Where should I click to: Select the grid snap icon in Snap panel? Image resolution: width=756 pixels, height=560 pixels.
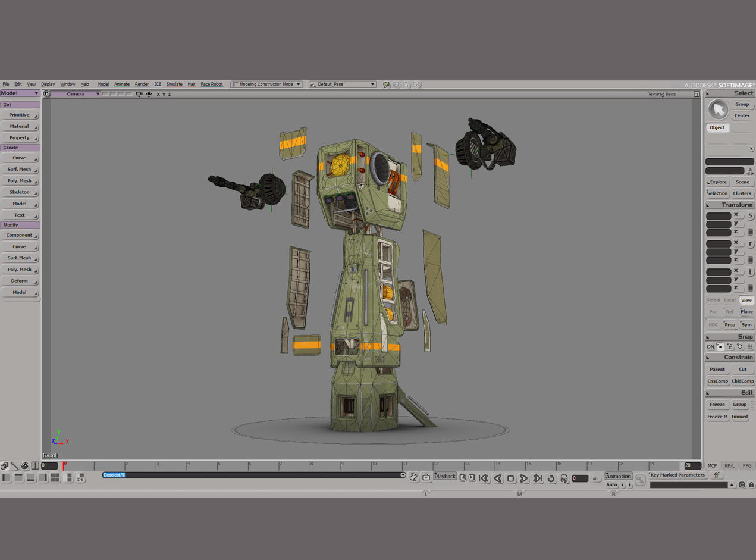(x=750, y=346)
